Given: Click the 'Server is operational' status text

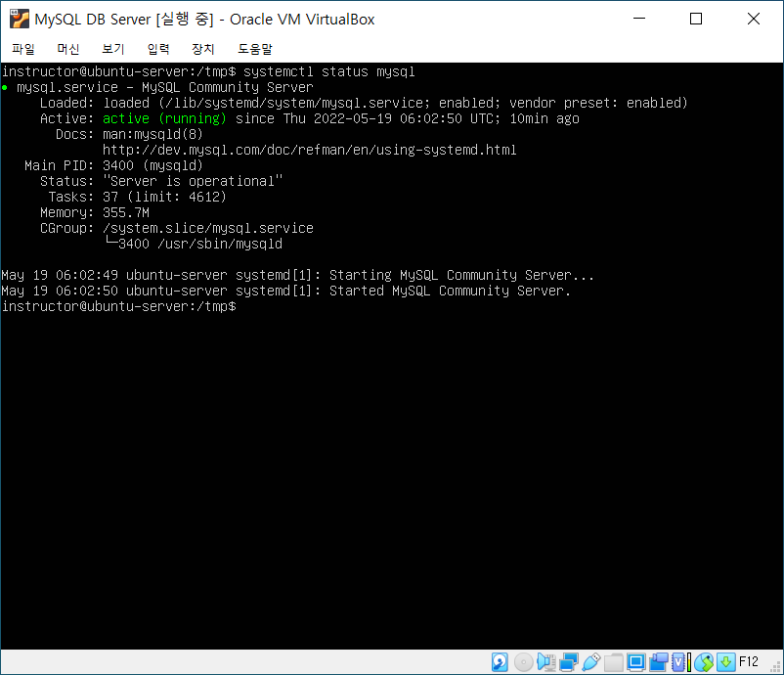Looking at the screenshot, I should (193, 181).
